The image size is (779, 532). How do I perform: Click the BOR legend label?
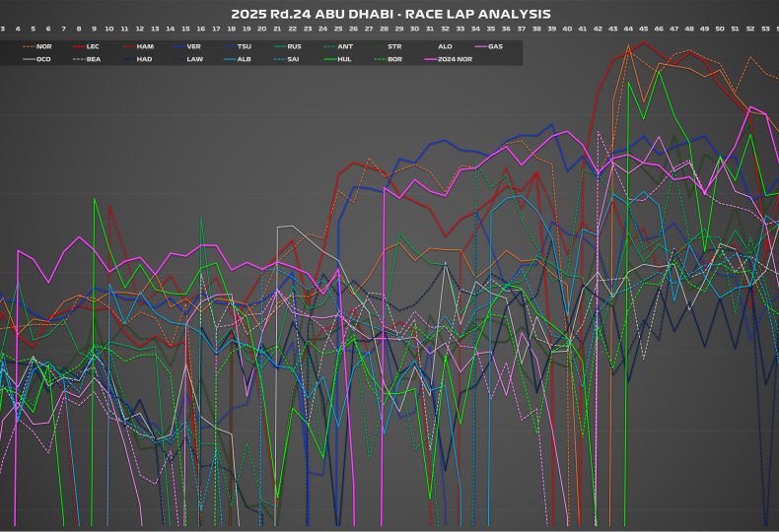(x=394, y=59)
